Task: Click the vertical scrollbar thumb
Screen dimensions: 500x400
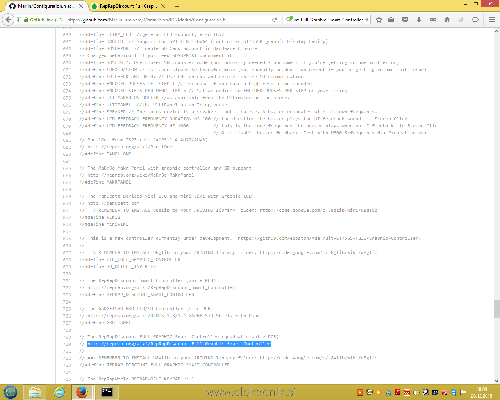Action: (x=497, y=309)
